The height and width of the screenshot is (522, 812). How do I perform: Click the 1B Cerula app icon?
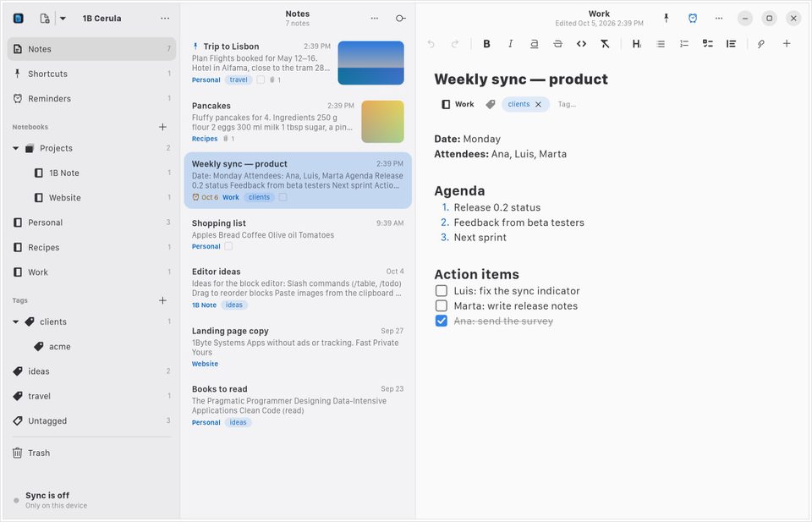(x=18, y=18)
